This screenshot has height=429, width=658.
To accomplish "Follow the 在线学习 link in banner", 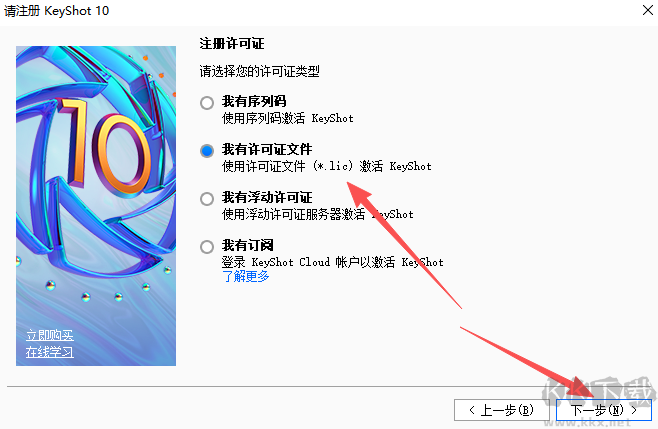I will tap(50, 352).
